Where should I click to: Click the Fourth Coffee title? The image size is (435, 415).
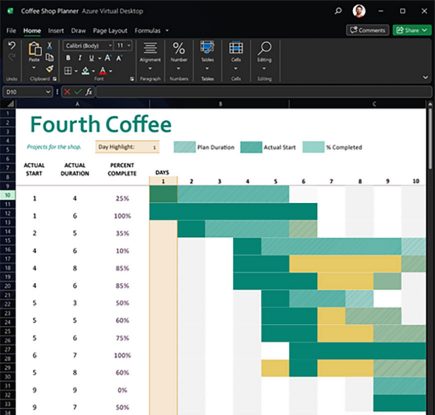(101, 124)
